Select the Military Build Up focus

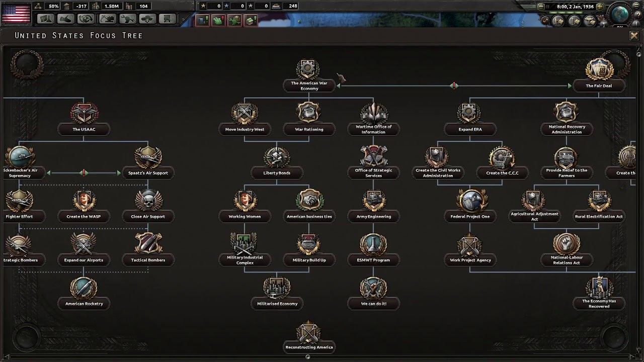pos(309,250)
